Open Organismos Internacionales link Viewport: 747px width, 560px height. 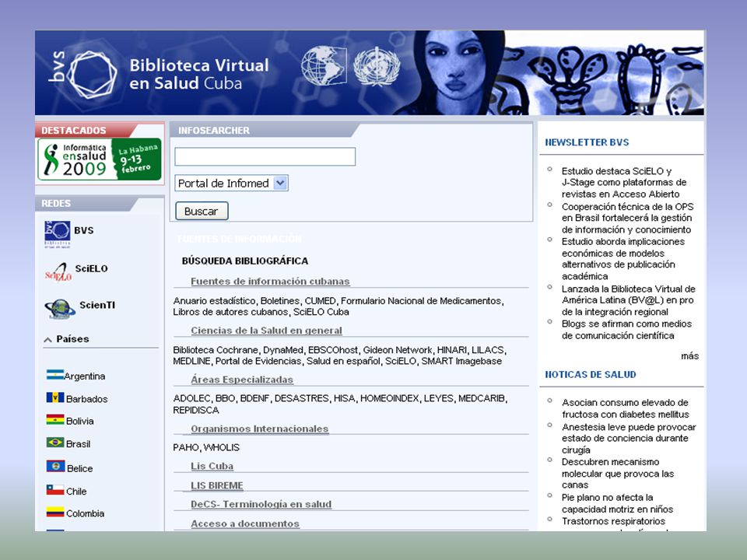click(260, 429)
